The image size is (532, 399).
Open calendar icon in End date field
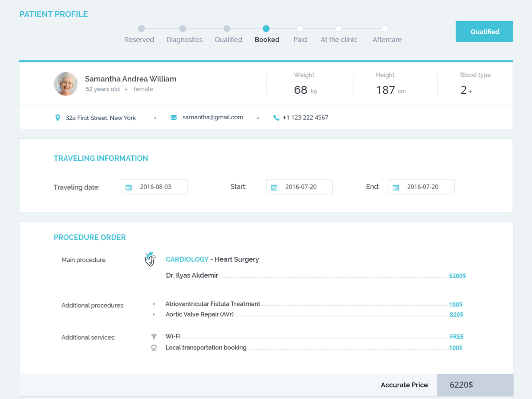coord(396,187)
